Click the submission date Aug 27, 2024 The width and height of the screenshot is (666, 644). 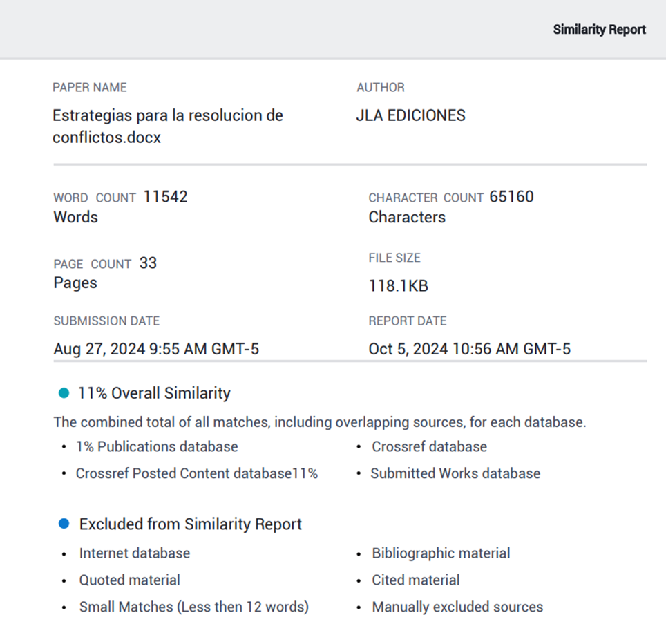(x=156, y=349)
